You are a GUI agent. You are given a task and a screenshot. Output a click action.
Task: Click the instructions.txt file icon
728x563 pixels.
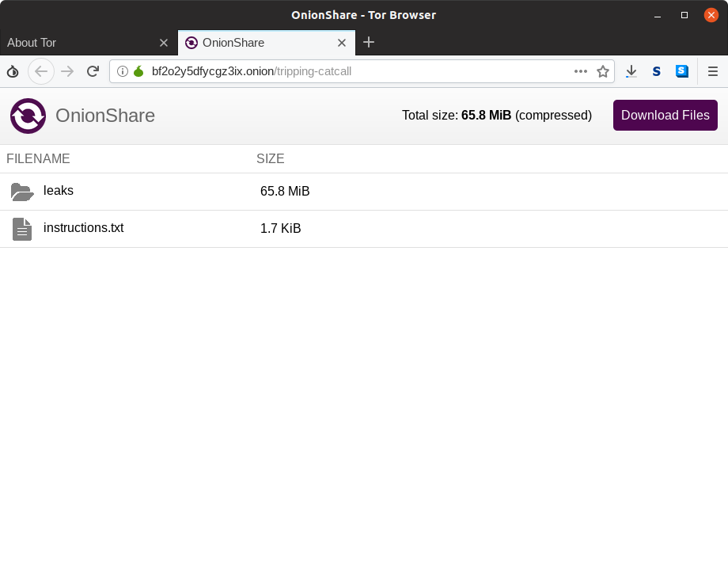(x=22, y=229)
